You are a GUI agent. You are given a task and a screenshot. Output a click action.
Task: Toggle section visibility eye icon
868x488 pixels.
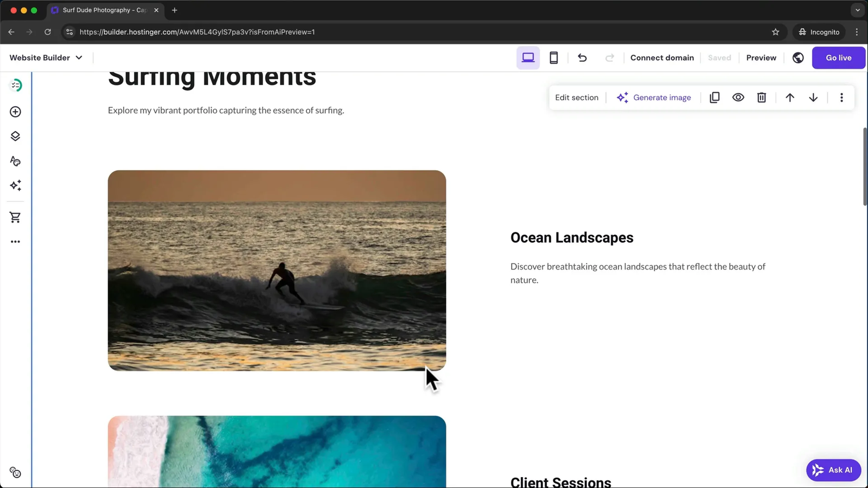738,98
